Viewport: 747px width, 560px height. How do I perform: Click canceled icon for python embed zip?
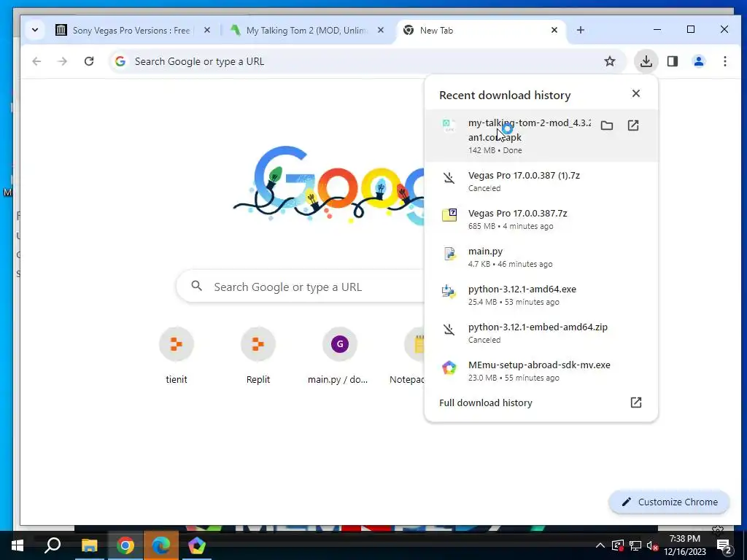(x=449, y=330)
